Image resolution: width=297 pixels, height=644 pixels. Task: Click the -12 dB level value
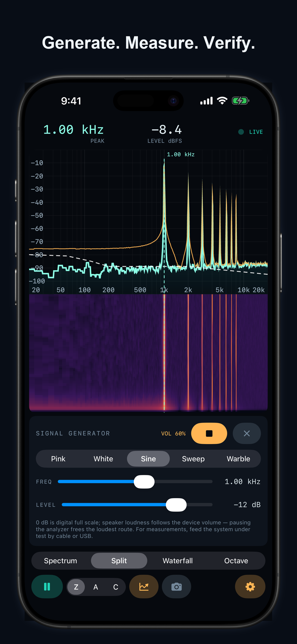[x=247, y=505]
